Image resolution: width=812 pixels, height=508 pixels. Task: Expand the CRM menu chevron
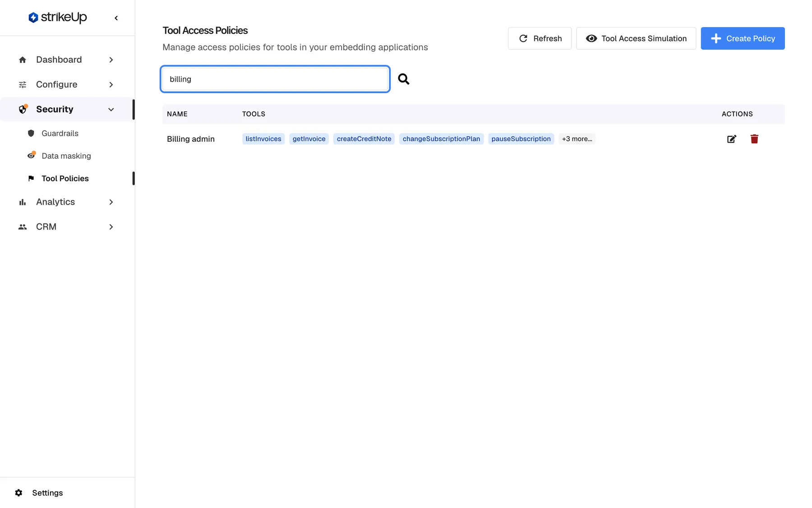pos(111,227)
